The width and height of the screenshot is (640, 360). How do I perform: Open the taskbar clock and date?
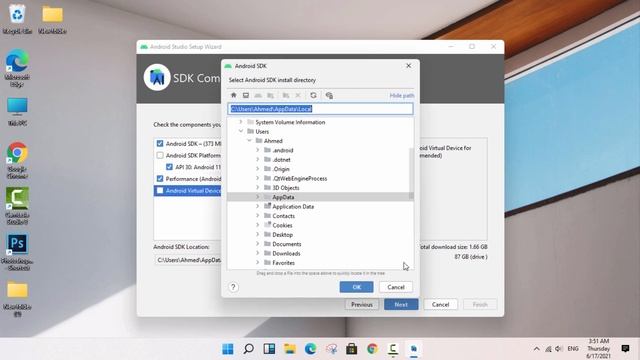point(599,349)
